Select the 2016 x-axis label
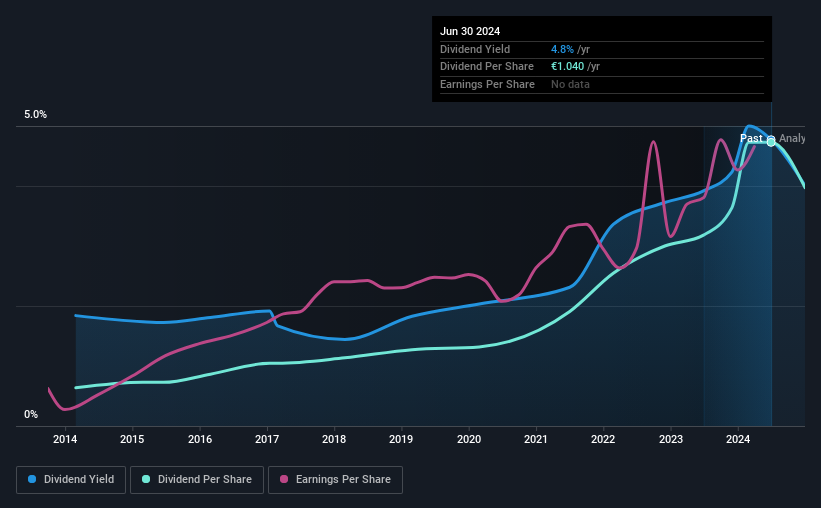 click(x=200, y=439)
